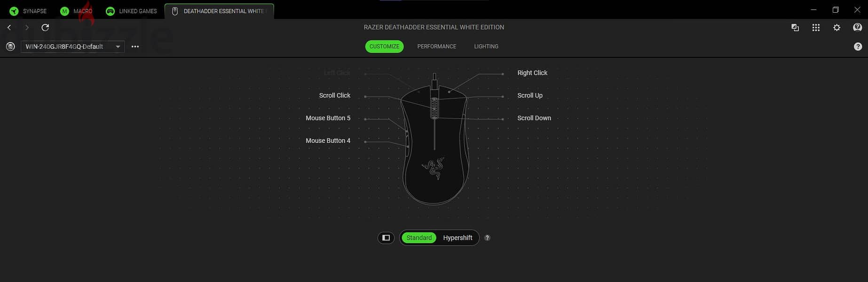Switch to Hypershift mode

tap(458, 238)
